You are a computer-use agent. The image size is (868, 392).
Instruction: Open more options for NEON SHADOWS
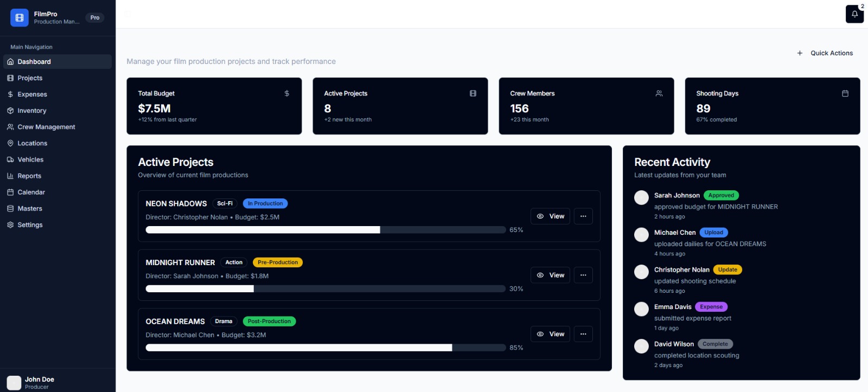[x=583, y=216]
